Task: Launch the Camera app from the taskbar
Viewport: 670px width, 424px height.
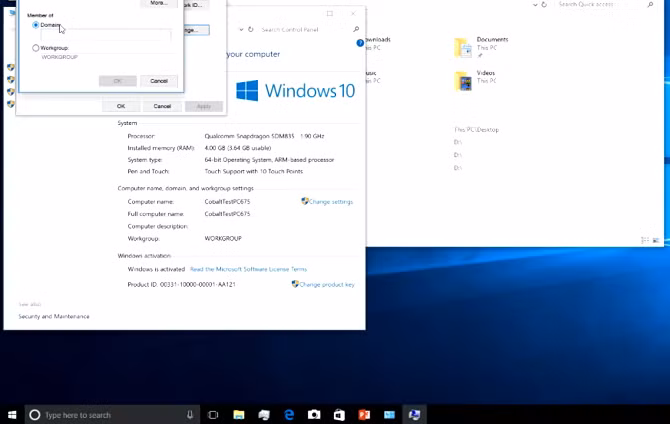Action: (314, 415)
